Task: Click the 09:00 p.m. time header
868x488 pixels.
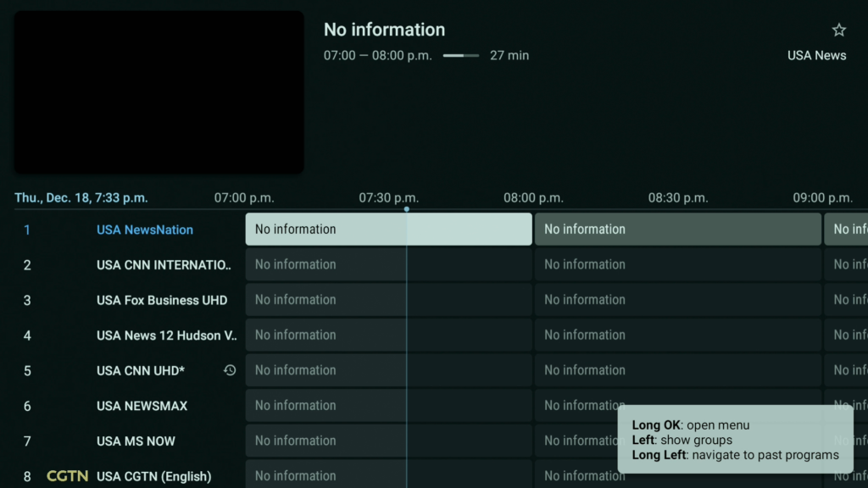Action: pyautogui.click(x=822, y=198)
